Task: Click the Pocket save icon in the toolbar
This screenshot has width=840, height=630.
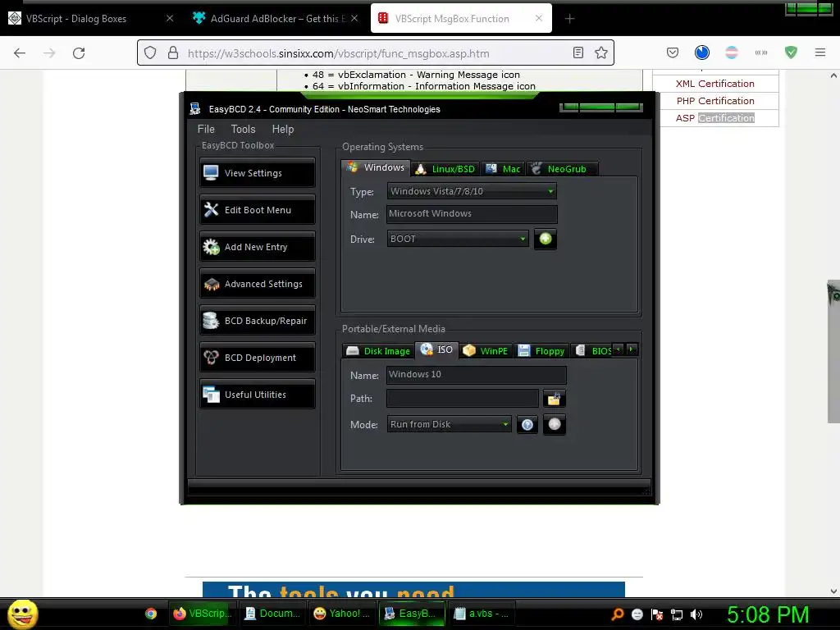Action: (673, 52)
